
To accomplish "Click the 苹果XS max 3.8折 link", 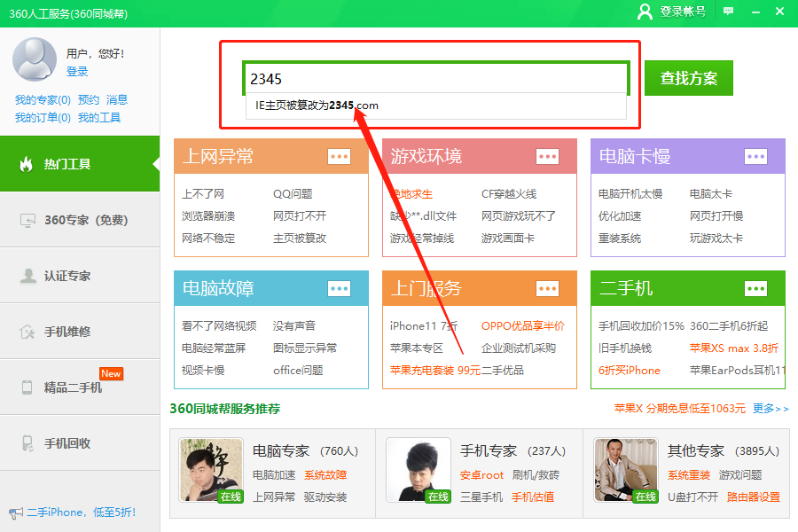I will coord(734,348).
